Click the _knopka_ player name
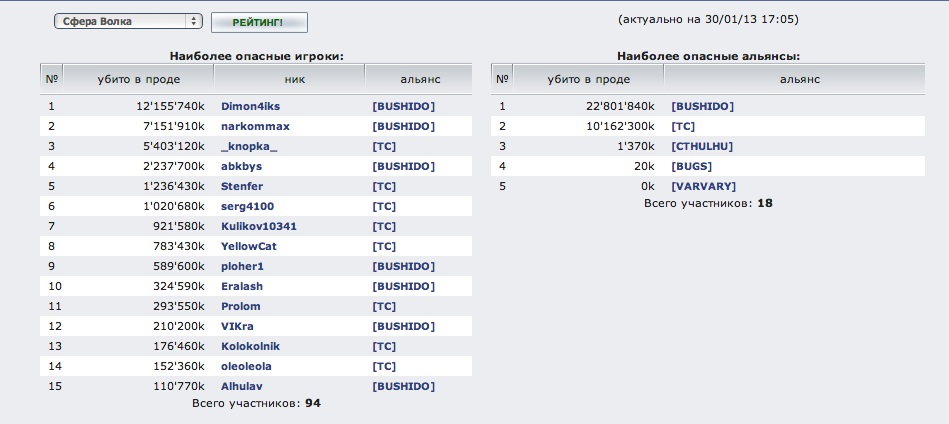This screenshot has width=949, height=424. click(x=249, y=146)
